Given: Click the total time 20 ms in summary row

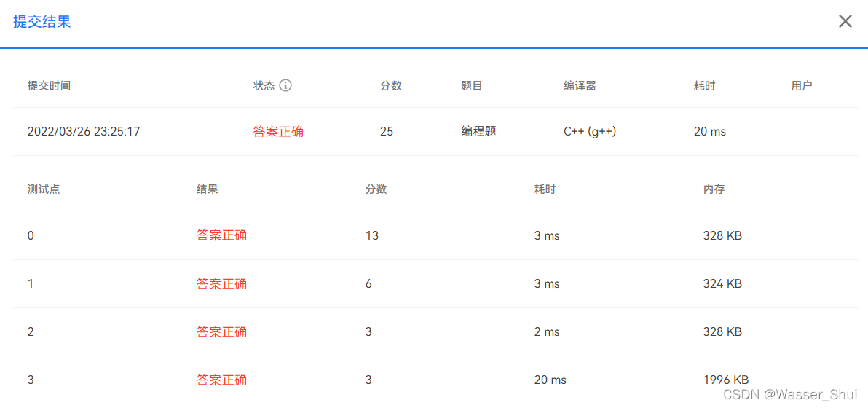Looking at the screenshot, I should click(x=710, y=132).
